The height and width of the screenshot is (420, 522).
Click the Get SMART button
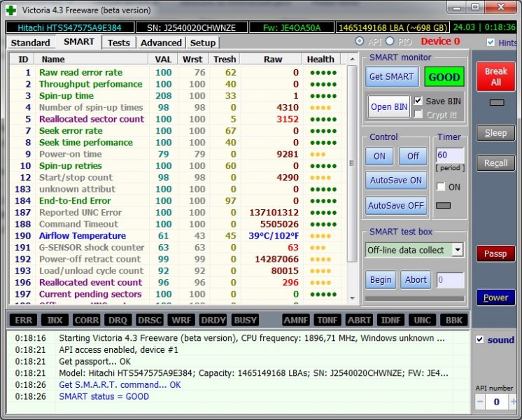[391, 77]
